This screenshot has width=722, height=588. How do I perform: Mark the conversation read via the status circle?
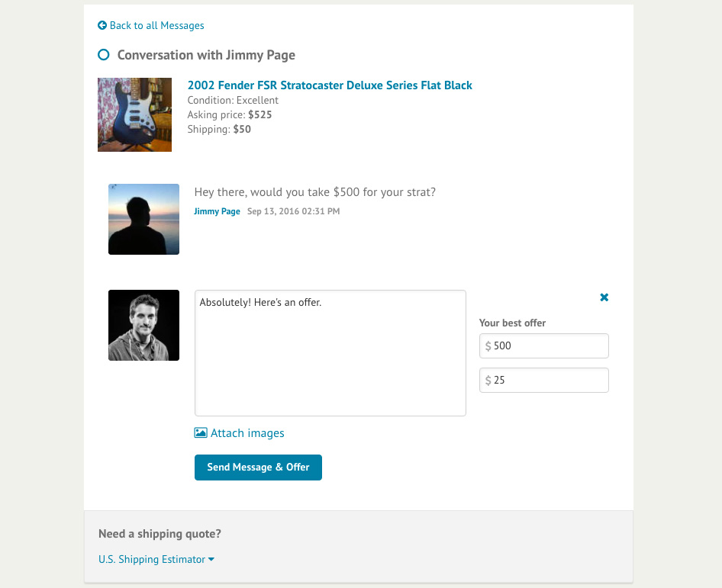tap(103, 54)
